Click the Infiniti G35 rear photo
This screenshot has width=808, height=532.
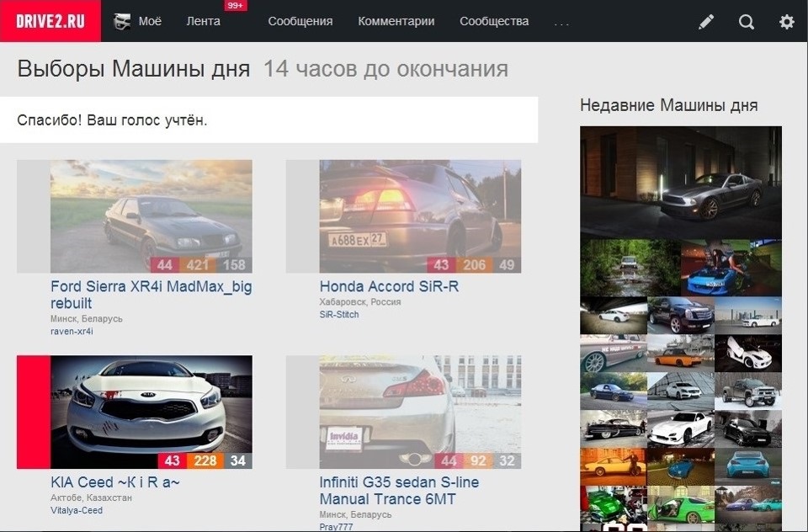[x=420, y=412]
